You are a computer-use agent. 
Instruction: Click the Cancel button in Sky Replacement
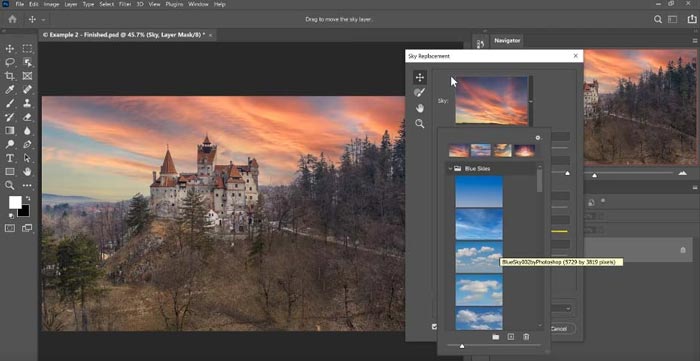[559, 329]
